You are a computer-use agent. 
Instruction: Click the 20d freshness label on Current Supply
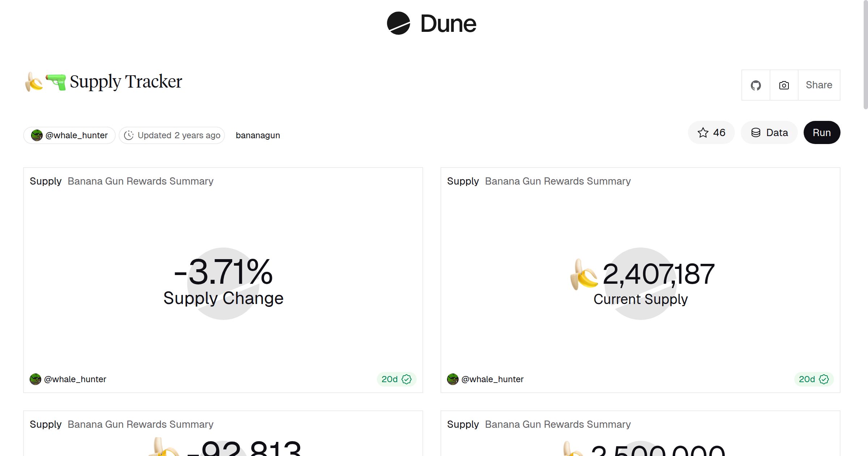pos(806,379)
